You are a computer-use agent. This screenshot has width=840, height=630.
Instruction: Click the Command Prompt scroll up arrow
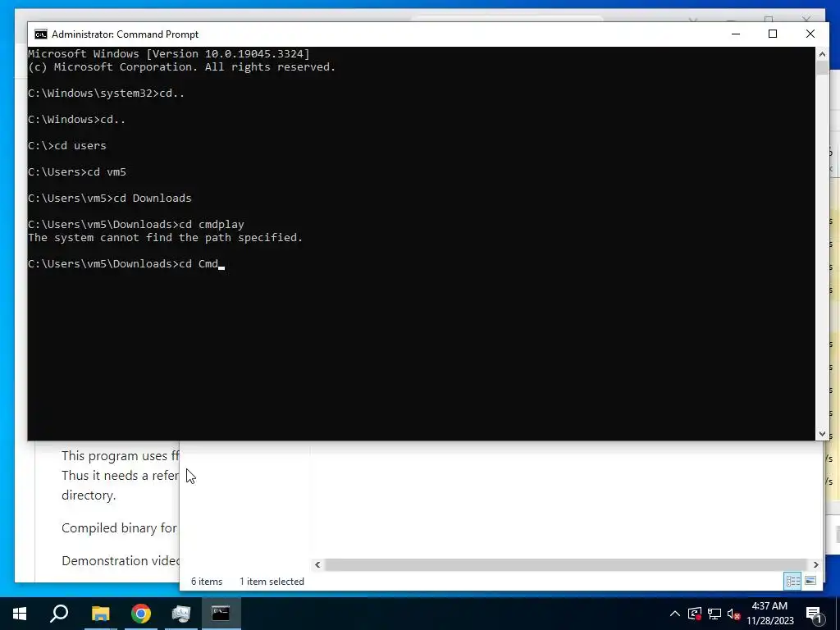point(822,53)
